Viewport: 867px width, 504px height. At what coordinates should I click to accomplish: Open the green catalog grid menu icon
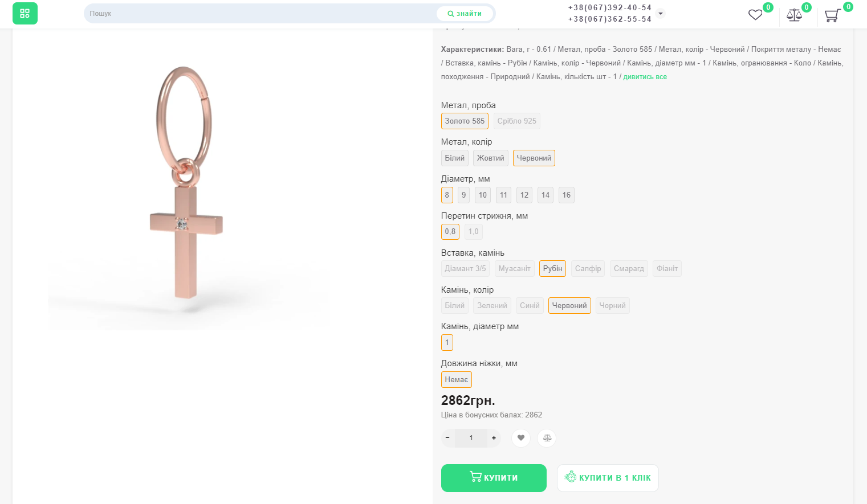[x=25, y=14]
